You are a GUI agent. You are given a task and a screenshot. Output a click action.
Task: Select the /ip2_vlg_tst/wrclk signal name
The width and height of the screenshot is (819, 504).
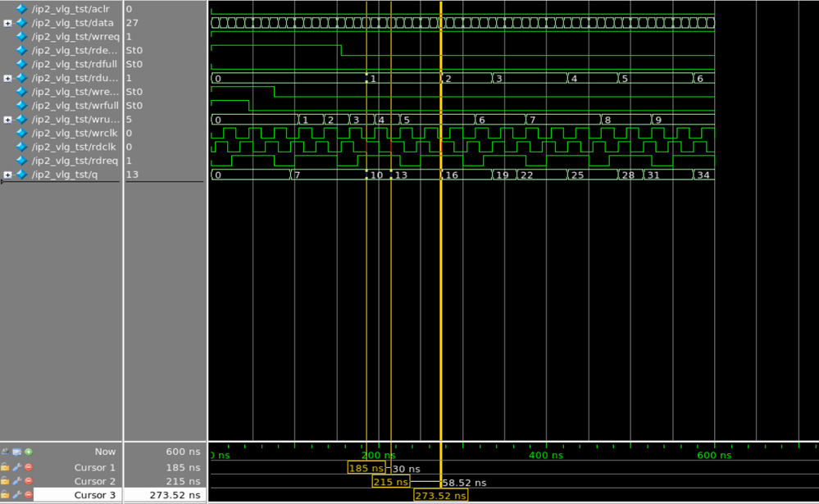click(75, 134)
